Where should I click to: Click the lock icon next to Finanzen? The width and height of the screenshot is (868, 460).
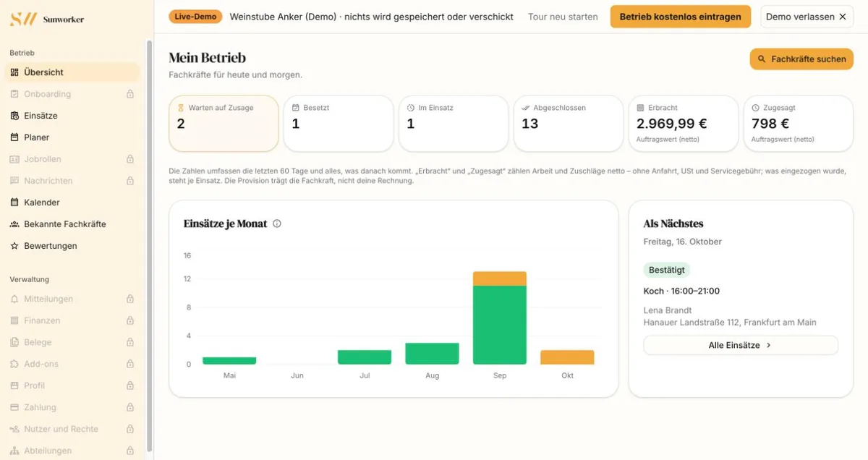[130, 320]
